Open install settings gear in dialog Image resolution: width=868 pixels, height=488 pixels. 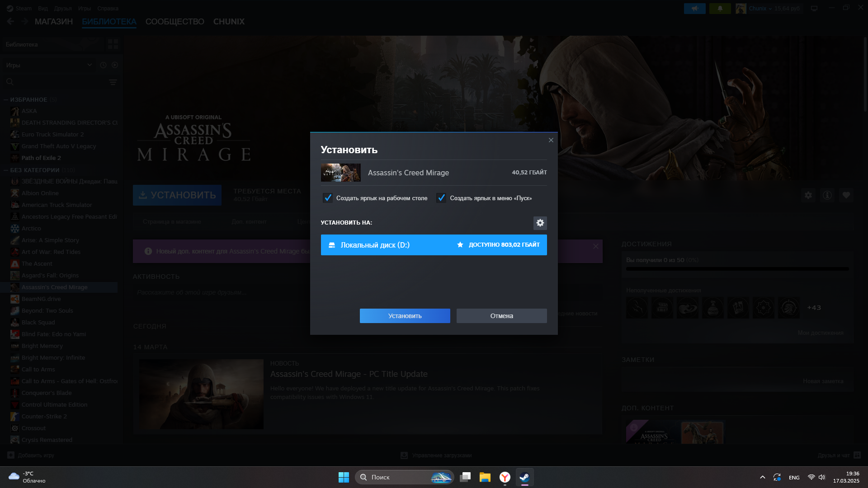click(540, 223)
